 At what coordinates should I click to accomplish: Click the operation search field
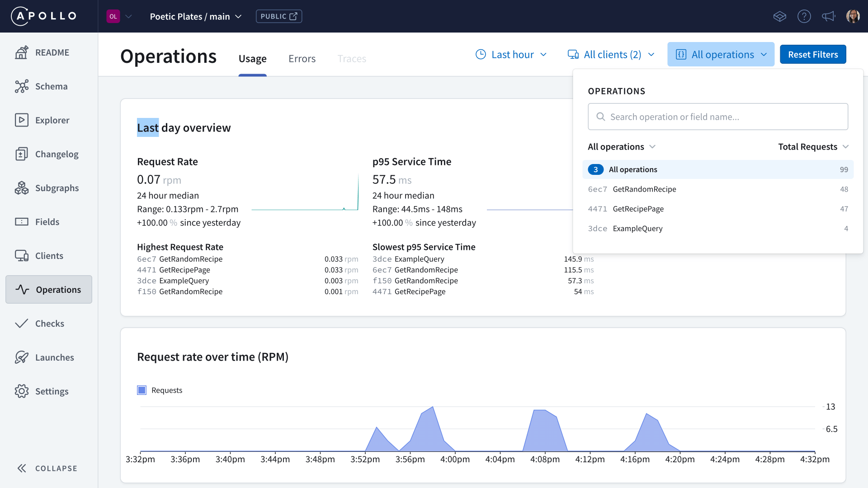[718, 117]
